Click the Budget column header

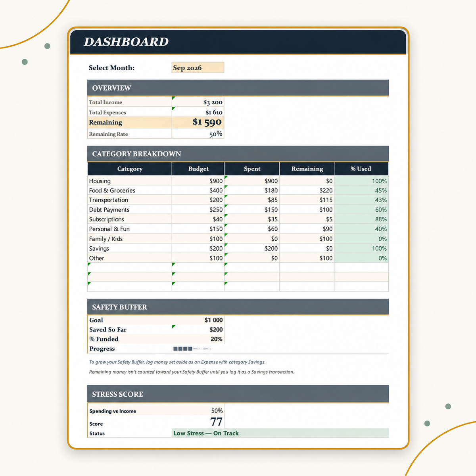[198, 169]
